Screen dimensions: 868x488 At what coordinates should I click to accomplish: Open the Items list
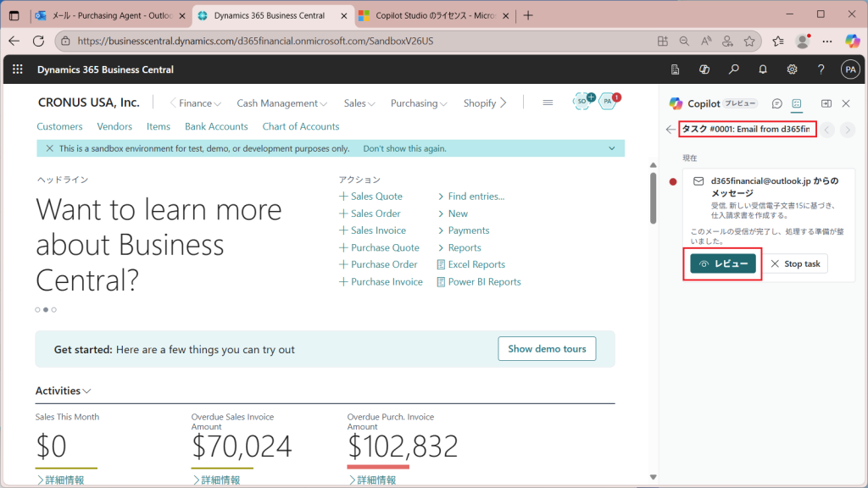tap(159, 127)
